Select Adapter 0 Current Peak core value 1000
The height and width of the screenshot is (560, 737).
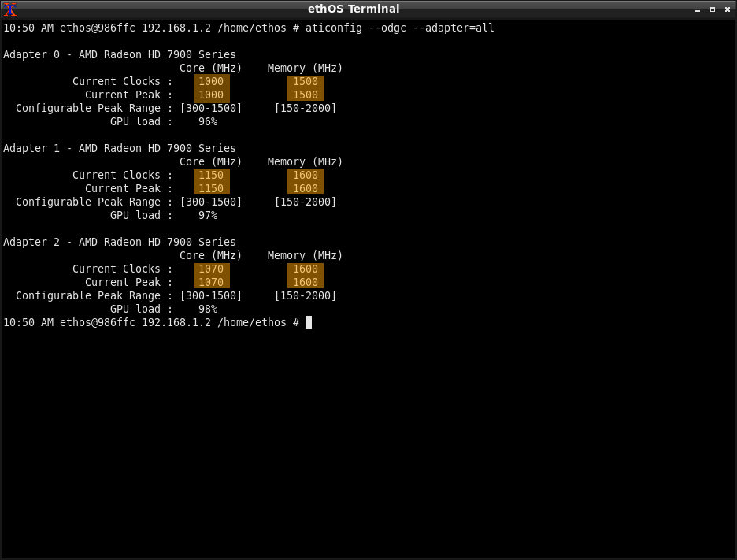tap(212, 95)
